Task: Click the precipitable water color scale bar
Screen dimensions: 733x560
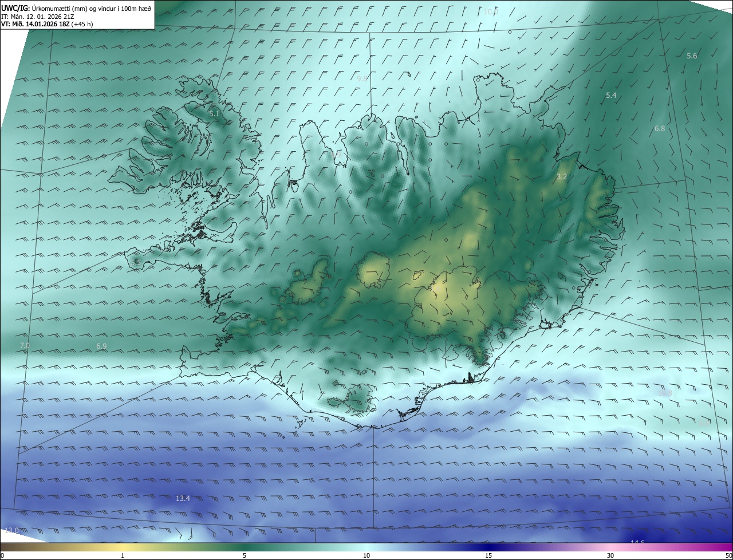Action: (366, 547)
